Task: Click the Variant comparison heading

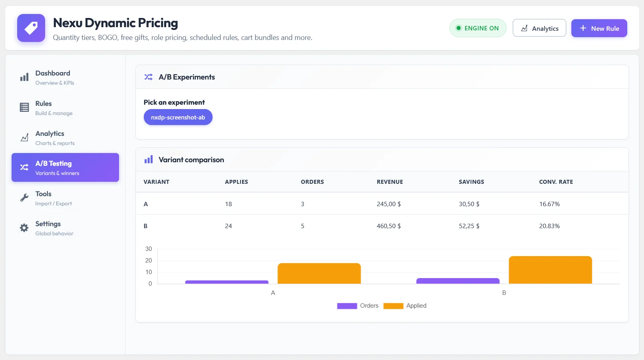Action: 191,160
